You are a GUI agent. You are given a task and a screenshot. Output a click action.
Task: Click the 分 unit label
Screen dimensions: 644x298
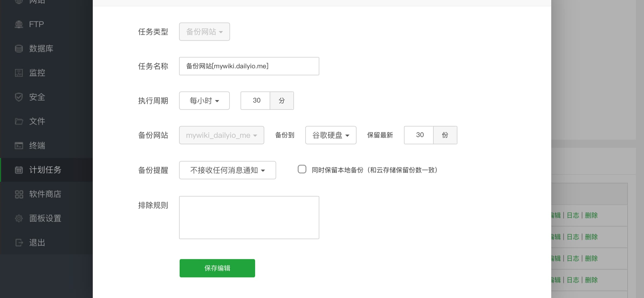coord(282,101)
